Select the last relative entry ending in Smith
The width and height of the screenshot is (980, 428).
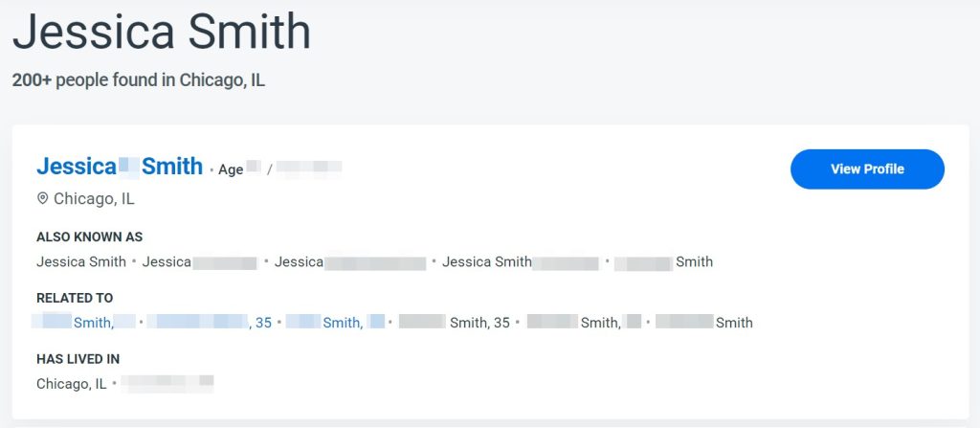pos(703,323)
